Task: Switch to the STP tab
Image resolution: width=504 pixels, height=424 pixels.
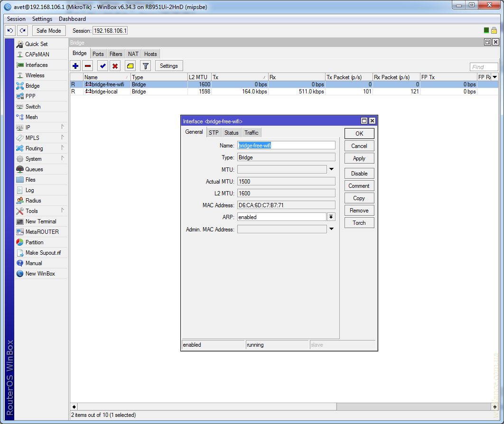Action: tap(214, 133)
